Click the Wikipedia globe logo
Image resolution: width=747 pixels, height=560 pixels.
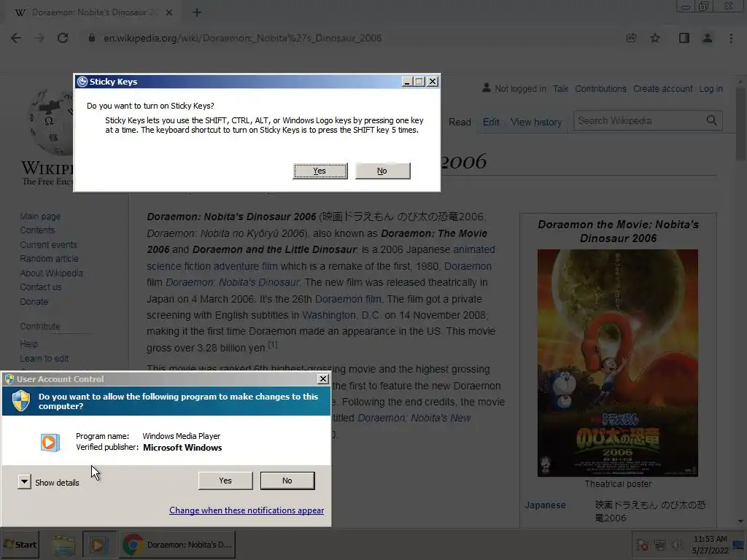coord(51,122)
